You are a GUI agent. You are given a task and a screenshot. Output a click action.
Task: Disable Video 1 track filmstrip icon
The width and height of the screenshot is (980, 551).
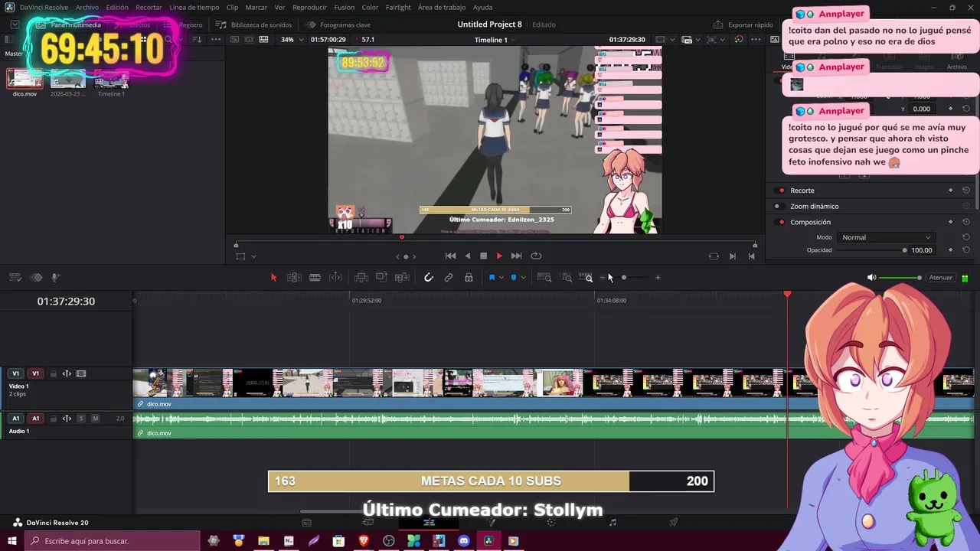click(81, 374)
